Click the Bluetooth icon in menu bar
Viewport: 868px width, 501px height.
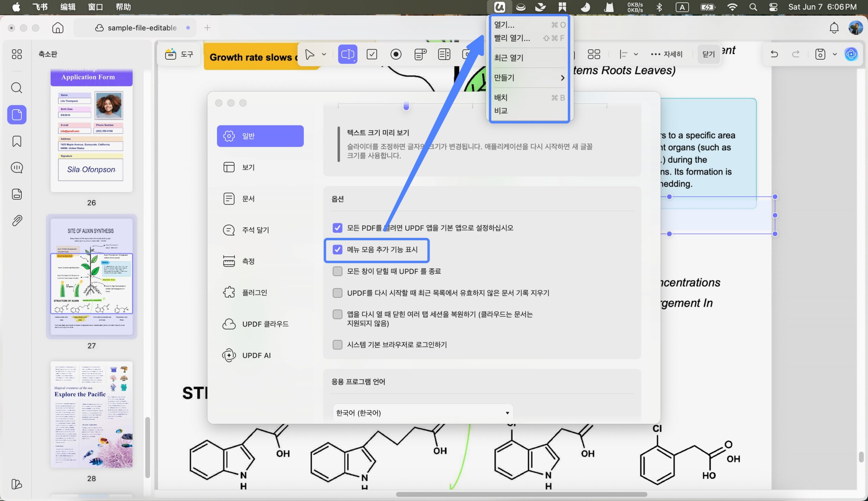tap(659, 7)
